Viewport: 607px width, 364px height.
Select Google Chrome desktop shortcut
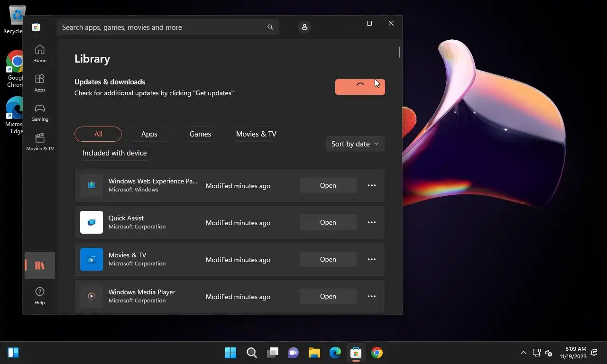[14, 69]
